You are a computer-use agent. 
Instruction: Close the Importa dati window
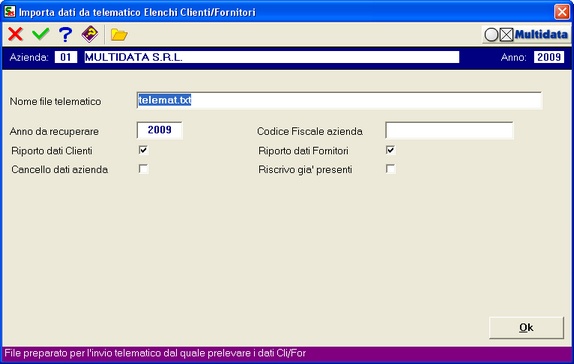(x=562, y=12)
